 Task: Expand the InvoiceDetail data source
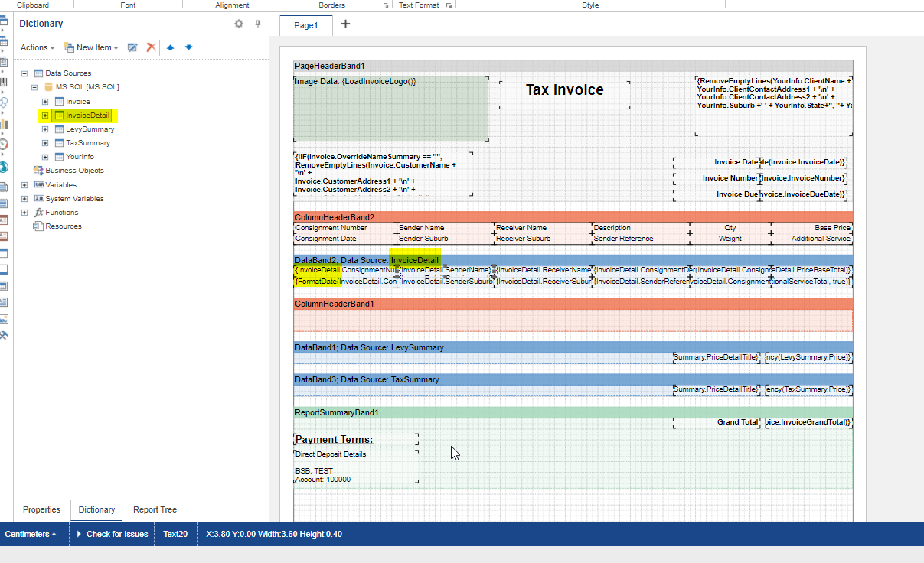[45, 116]
